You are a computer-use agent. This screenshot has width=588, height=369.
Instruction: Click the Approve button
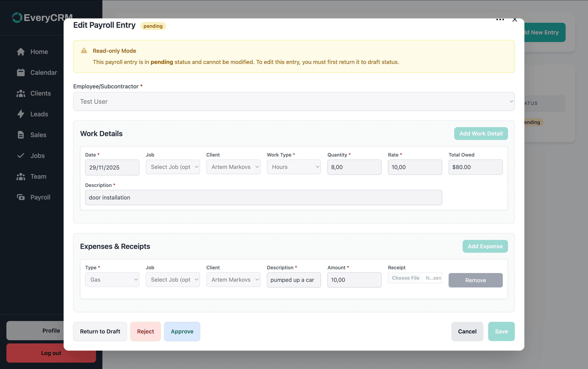click(x=182, y=331)
